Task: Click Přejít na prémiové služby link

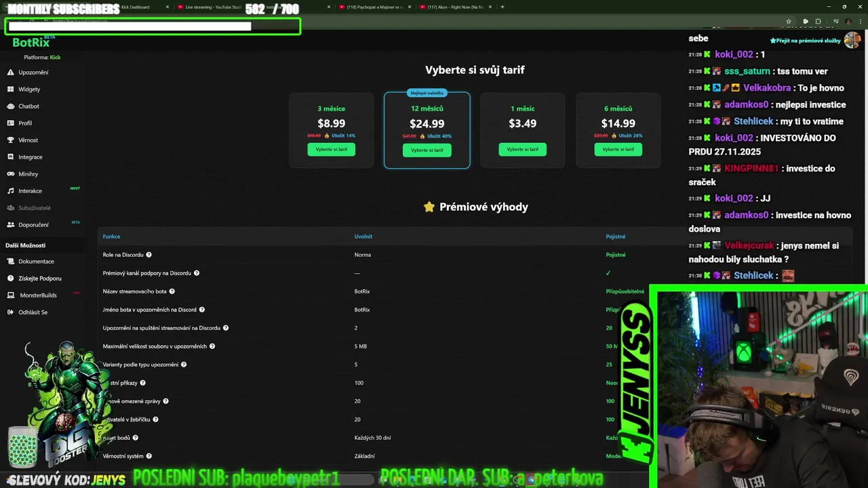Action: coord(805,41)
